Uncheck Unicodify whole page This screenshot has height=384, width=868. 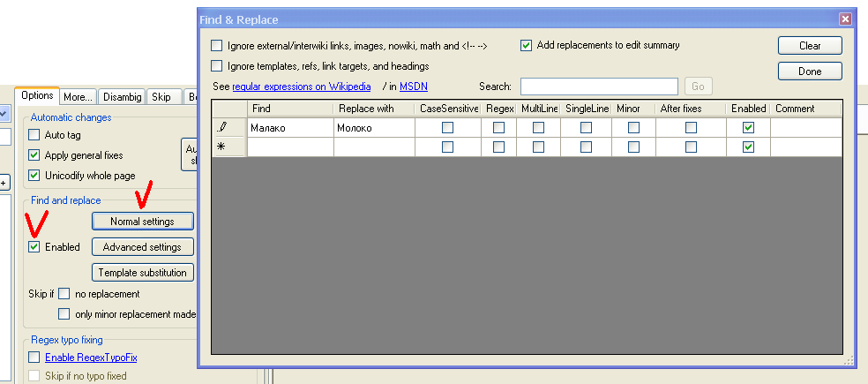point(34,176)
